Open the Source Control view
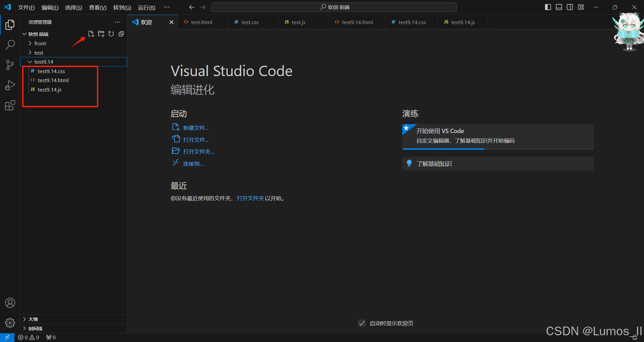Image resolution: width=644 pixels, height=342 pixels. (10, 65)
